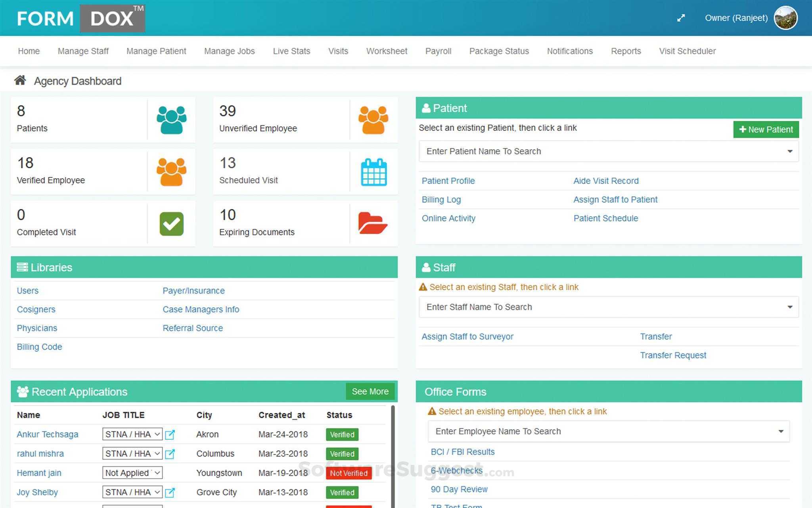
Task: Click the list icon in the Libraries header
Action: [x=22, y=267]
